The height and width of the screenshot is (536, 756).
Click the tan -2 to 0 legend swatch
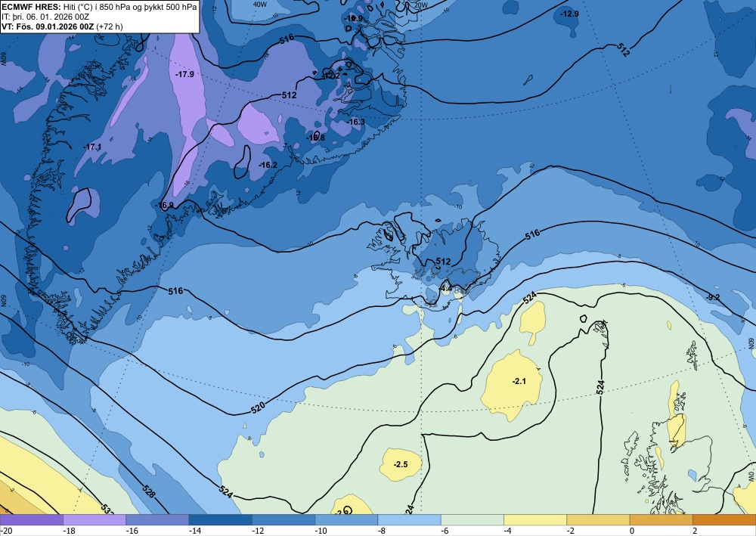click(598, 519)
